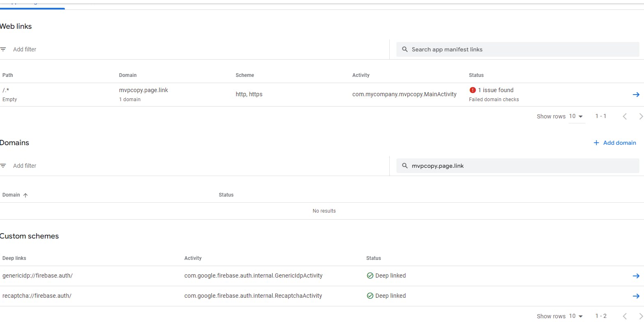Click Add filter in Web links
The image size is (644, 322).
point(25,49)
